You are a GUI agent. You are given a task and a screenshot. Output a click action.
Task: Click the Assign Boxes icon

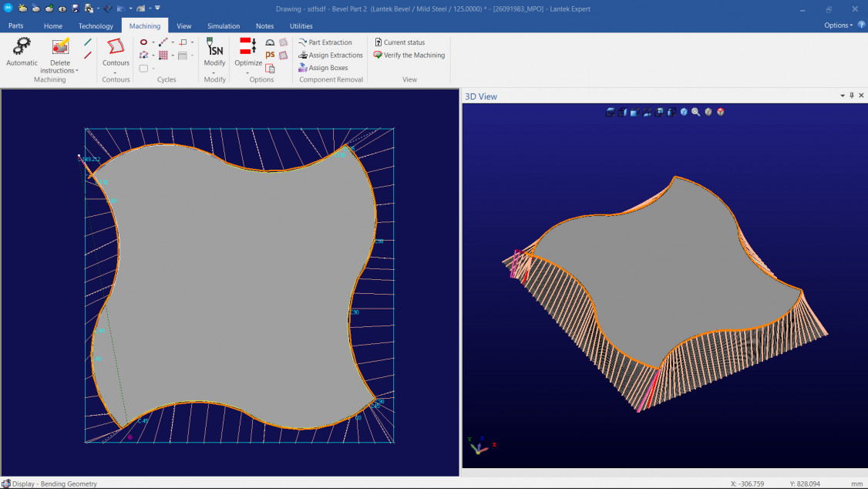point(303,68)
